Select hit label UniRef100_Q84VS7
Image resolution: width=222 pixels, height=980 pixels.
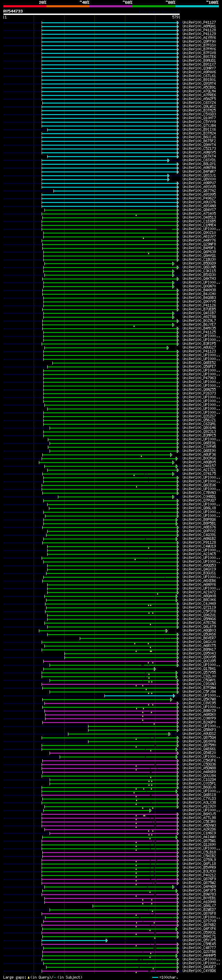click(x=199, y=210)
